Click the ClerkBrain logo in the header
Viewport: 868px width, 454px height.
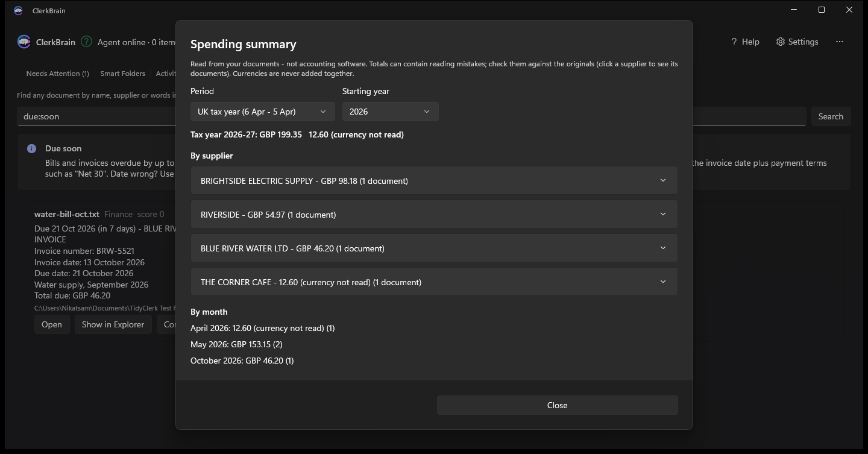click(x=24, y=42)
